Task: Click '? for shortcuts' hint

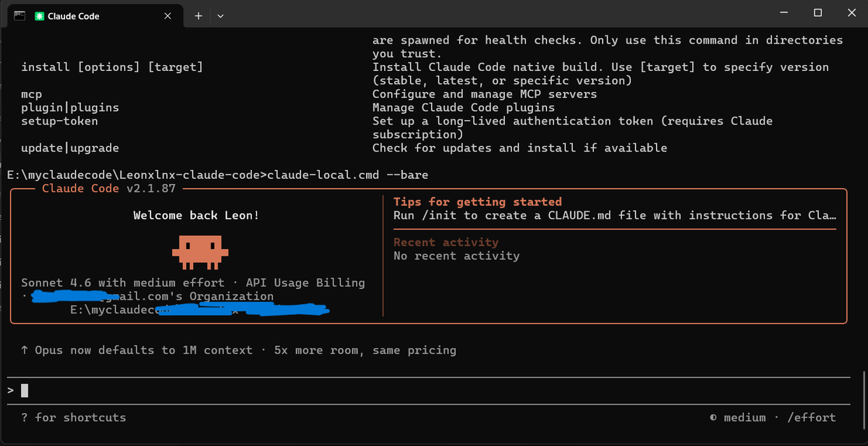Action: click(73, 418)
